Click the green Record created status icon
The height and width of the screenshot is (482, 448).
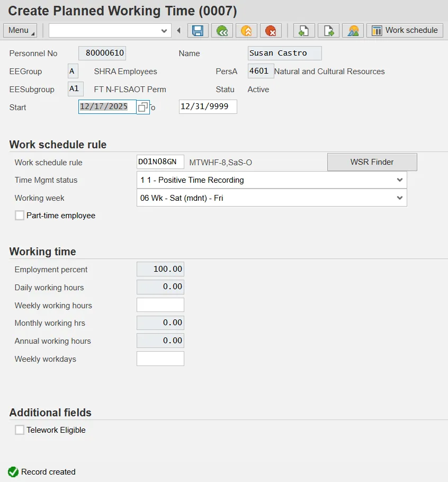pos(13,472)
